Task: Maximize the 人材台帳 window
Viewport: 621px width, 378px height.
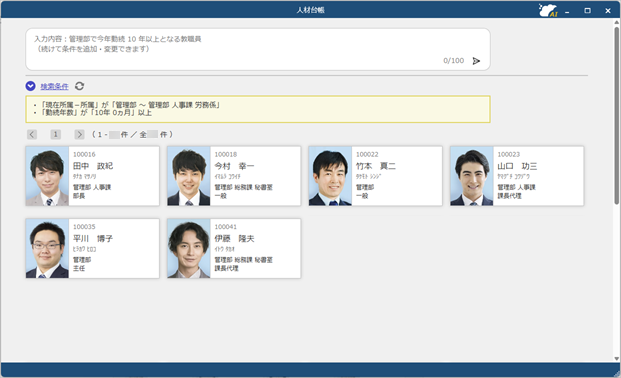Action: tap(587, 11)
